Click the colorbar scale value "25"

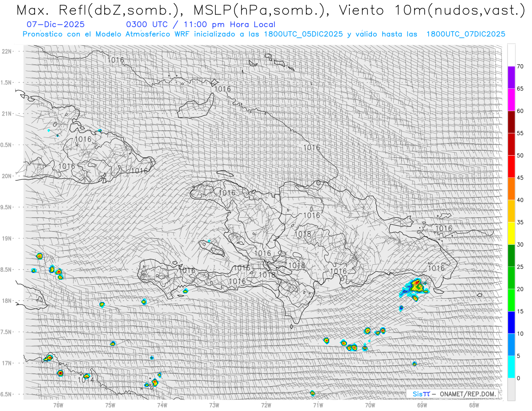520,266
